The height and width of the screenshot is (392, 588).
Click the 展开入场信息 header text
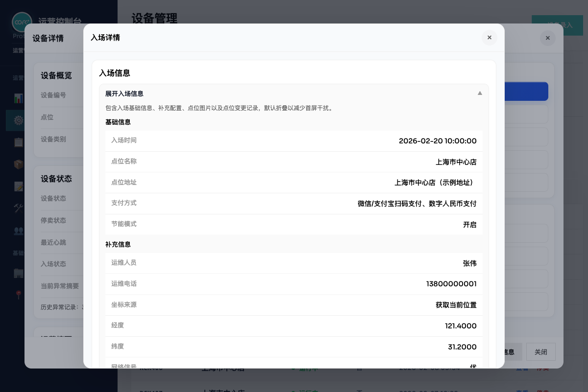[124, 93]
